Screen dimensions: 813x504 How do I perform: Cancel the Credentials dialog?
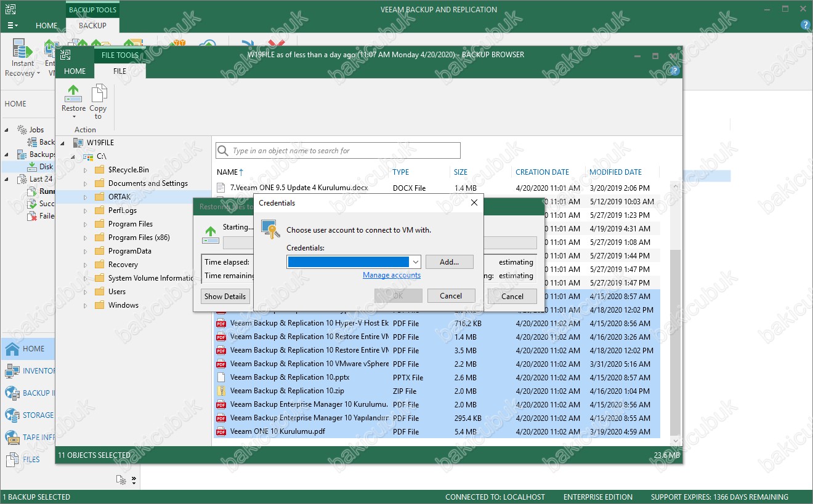pyautogui.click(x=451, y=296)
